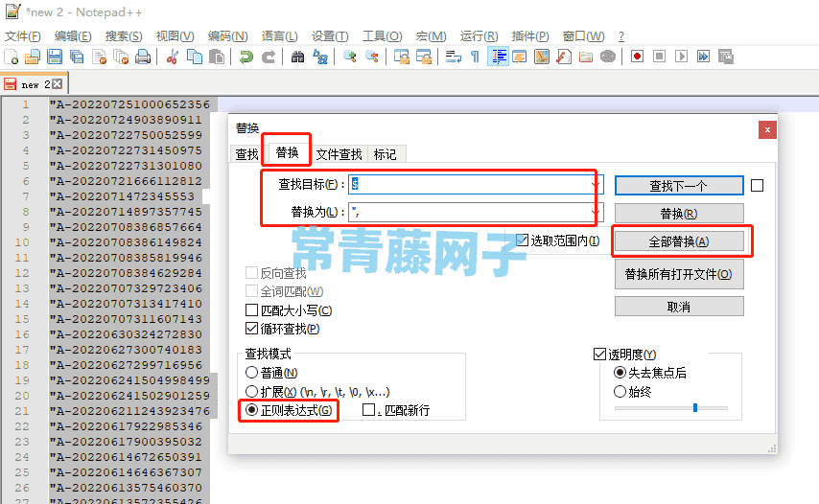Open the 搜索 menu
819x504 pixels.
pos(124,36)
